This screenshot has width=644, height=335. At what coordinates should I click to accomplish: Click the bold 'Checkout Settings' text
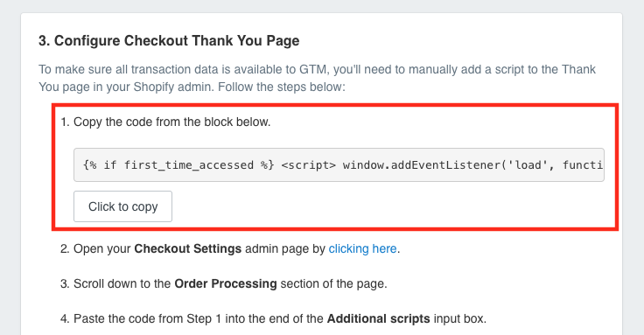pyautogui.click(x=188, y=248)
